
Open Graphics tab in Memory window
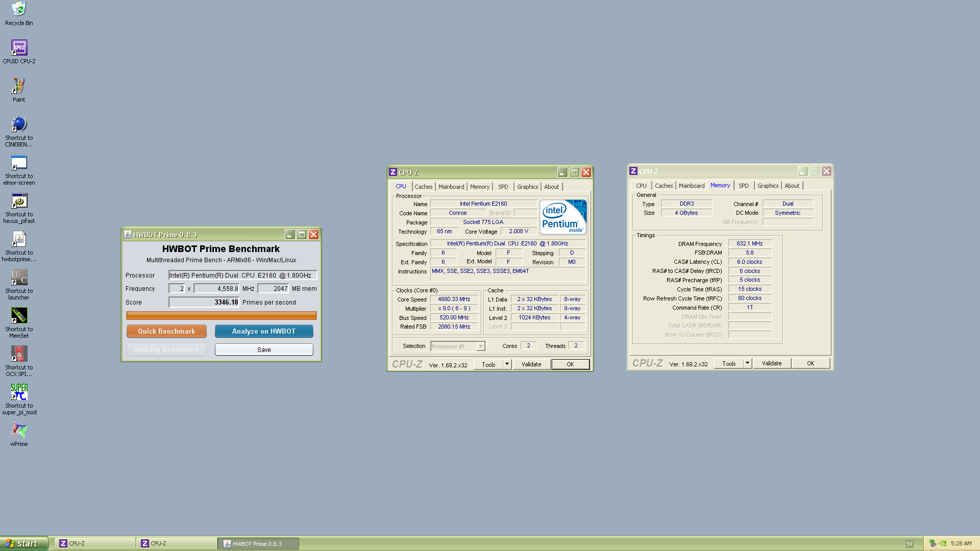[x=768, y=186]
